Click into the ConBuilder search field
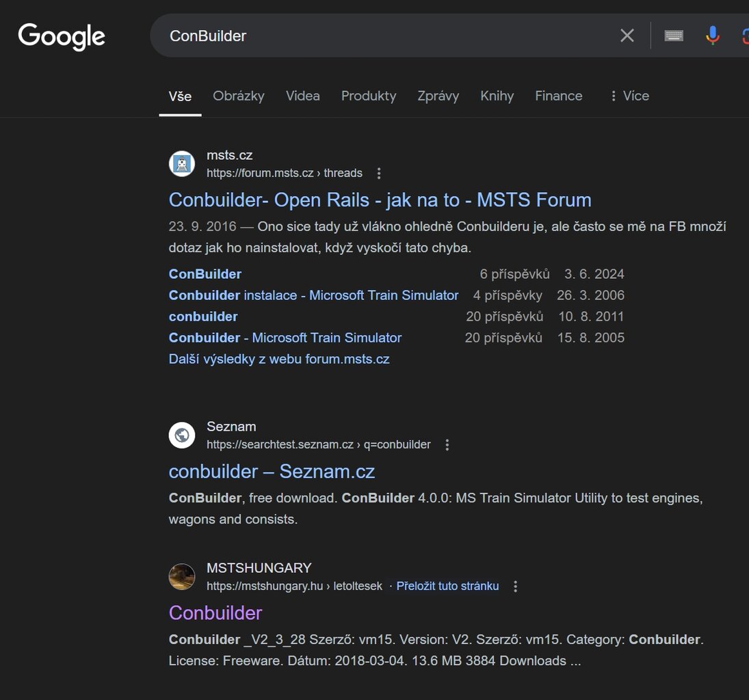 (x=383, y=36)
